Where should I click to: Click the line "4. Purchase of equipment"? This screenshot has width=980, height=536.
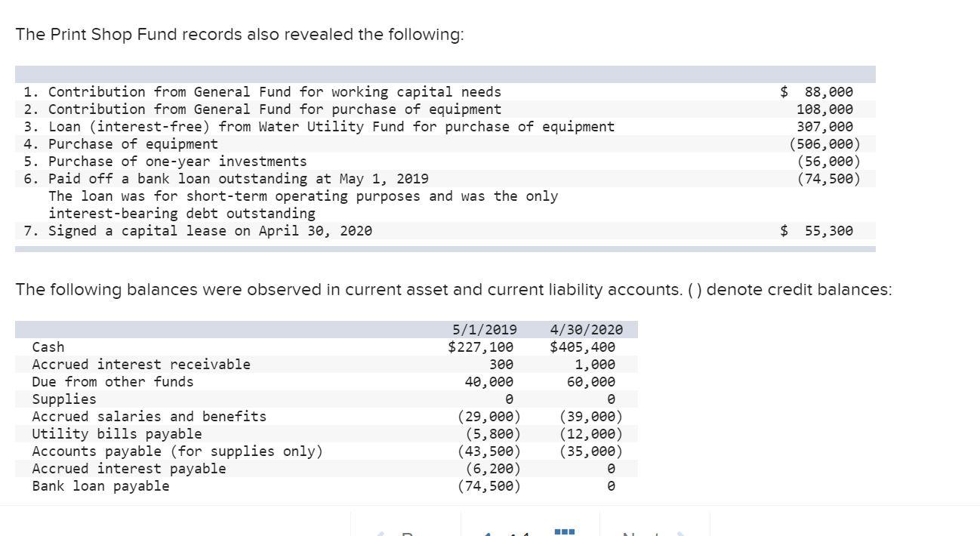121,144
